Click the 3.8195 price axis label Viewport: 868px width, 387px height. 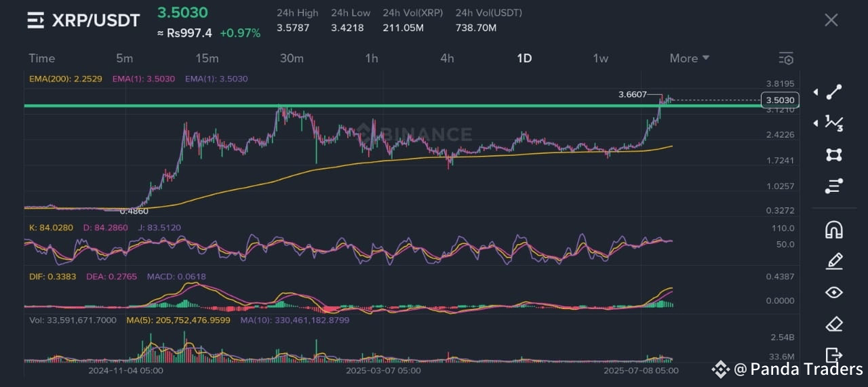(780, 84)
